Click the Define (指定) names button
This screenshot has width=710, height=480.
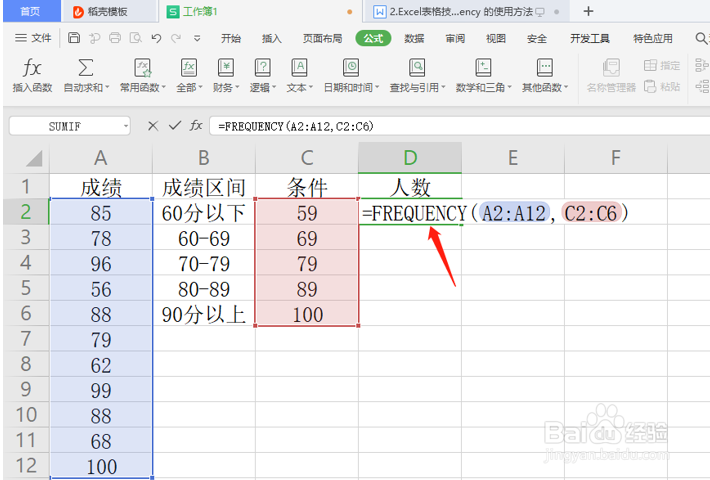coord(662,66)
